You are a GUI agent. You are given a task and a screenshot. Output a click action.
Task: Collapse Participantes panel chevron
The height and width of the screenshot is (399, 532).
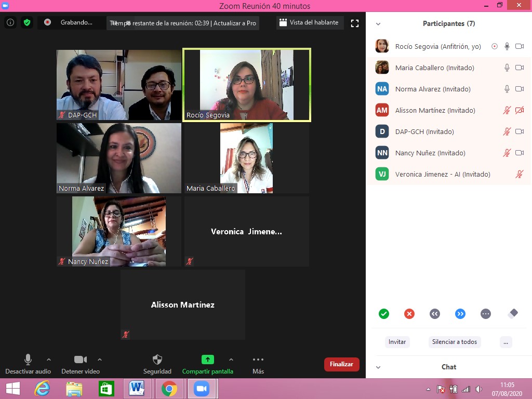tap(378, 24)
